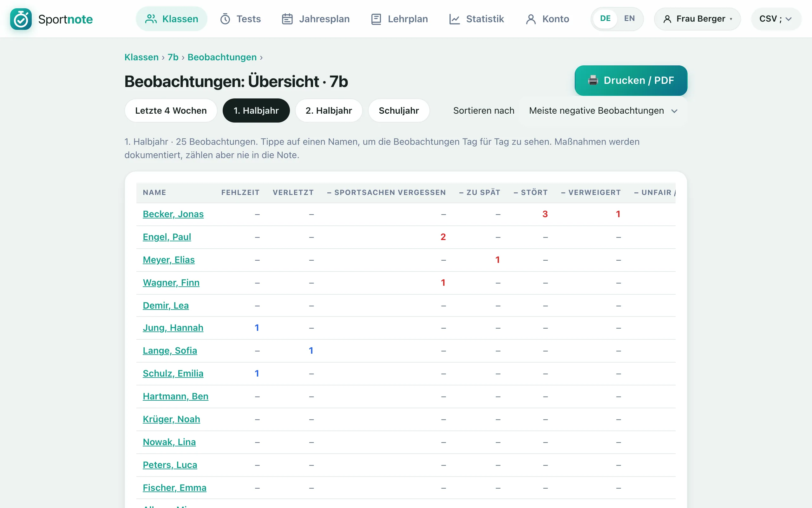This screenshot has height=508, width=812.
Task: Open Nowak, Lina observations
Action: click(x=169, y=442)
